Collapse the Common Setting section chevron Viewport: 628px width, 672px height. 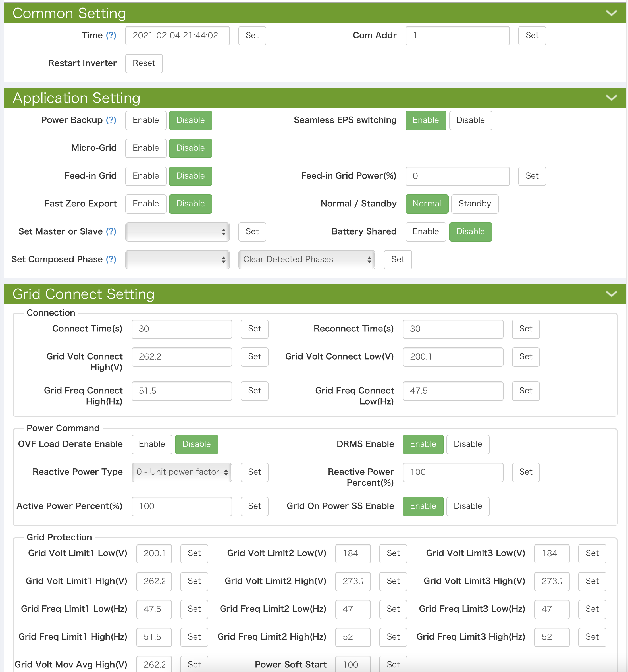[611, 13]
